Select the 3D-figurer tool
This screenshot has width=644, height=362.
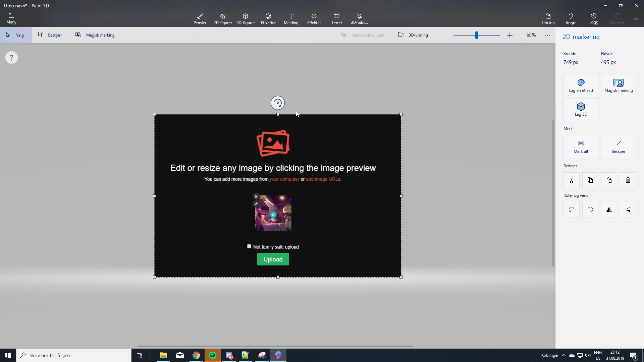[x=246, y=19]
